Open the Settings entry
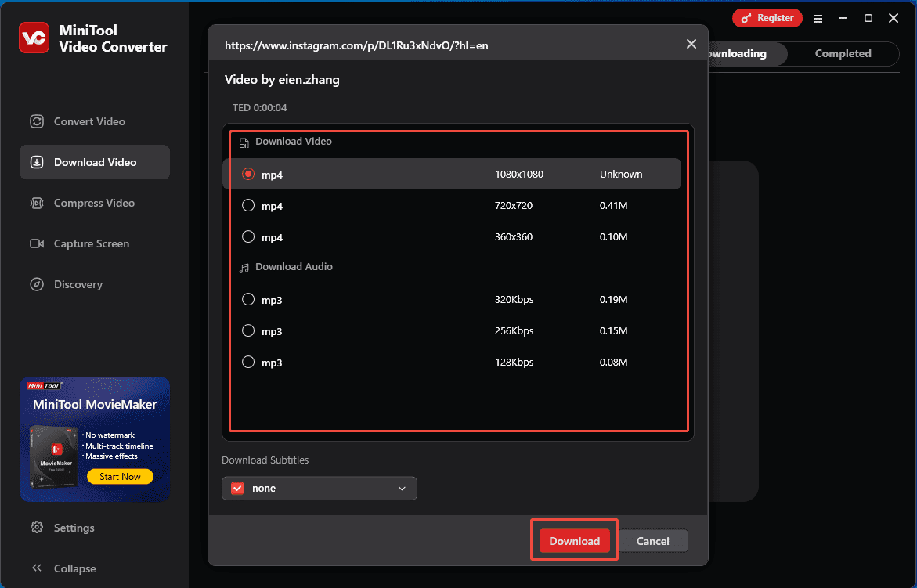The height and width of the screenshot is (588, 917). pos(74,528)
